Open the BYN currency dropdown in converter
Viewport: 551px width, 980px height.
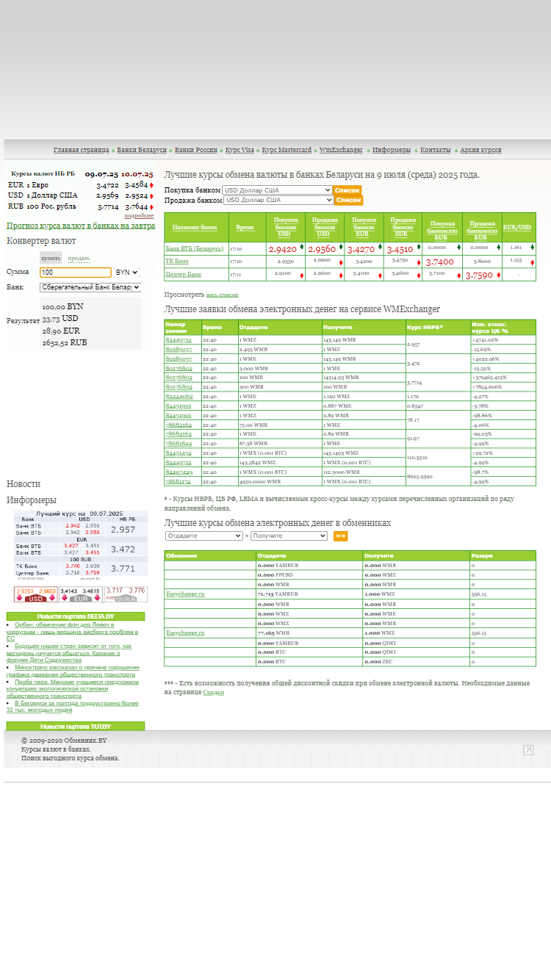pos(127,272)
